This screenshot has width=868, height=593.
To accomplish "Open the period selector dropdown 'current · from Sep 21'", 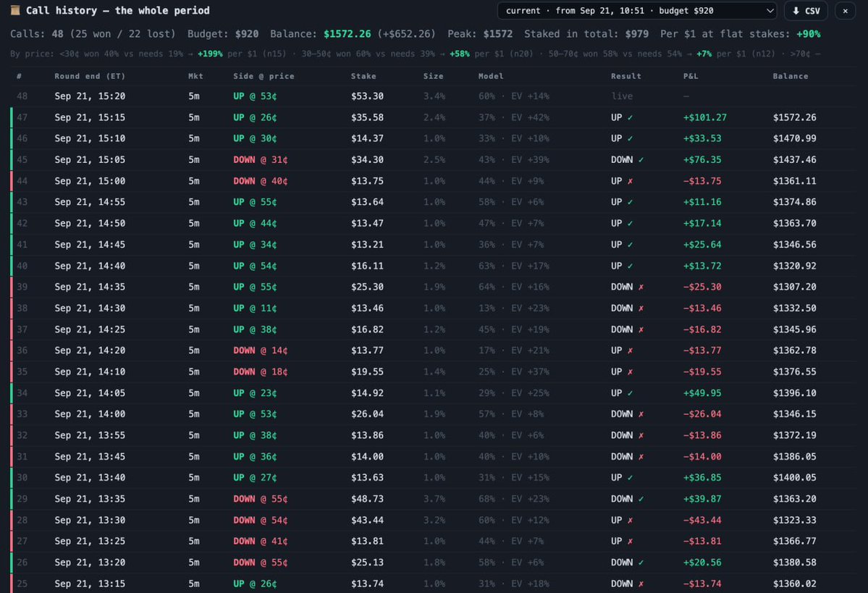I will (x=637, y=11).
